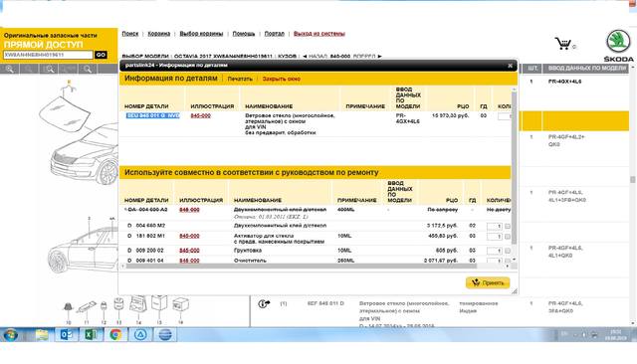Click PR-4GX+4L6 in the model data column
Viewport: 637px width, 364px height.
point(564,82)
